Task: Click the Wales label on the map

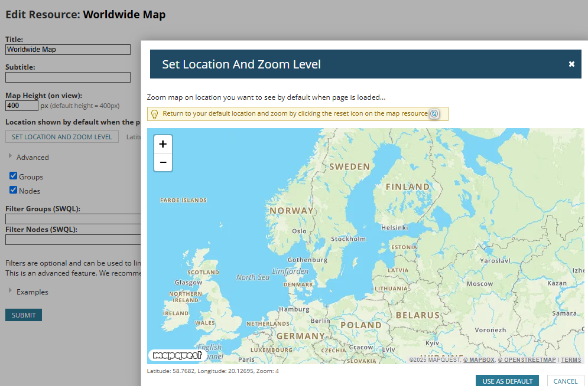Action: [x=204, y=323]
